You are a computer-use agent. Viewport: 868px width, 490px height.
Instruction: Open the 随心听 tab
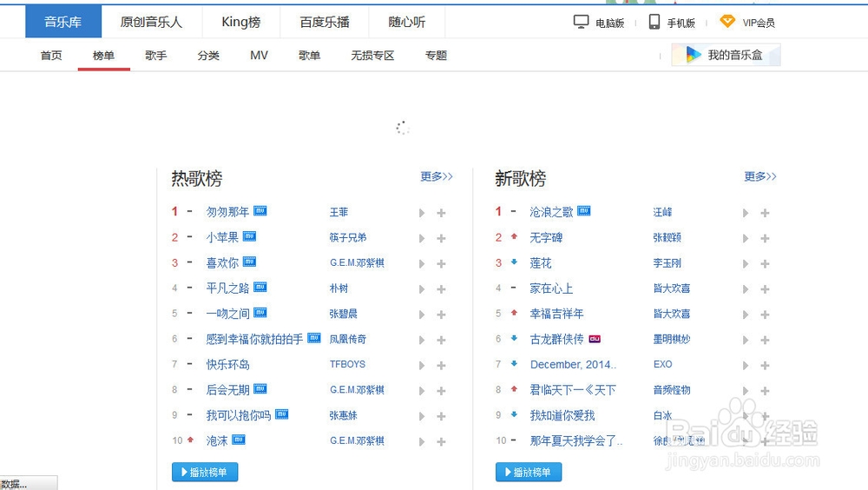[x=407, y=22]
